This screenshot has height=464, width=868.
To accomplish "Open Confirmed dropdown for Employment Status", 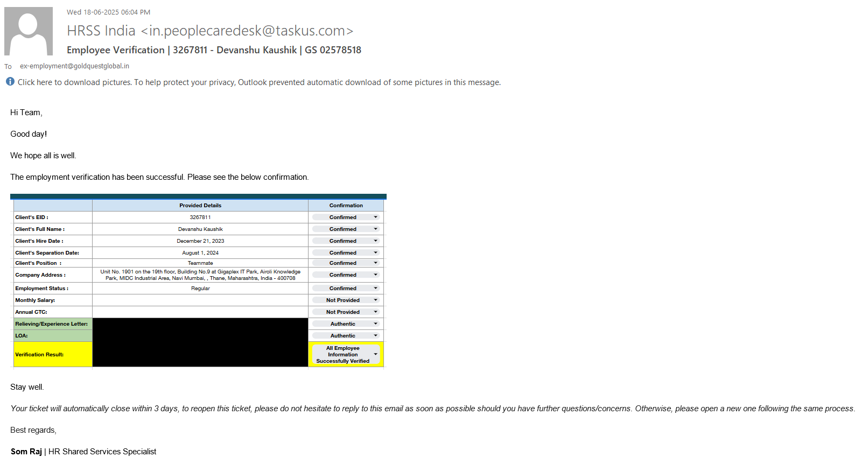I will coord(346,289).
